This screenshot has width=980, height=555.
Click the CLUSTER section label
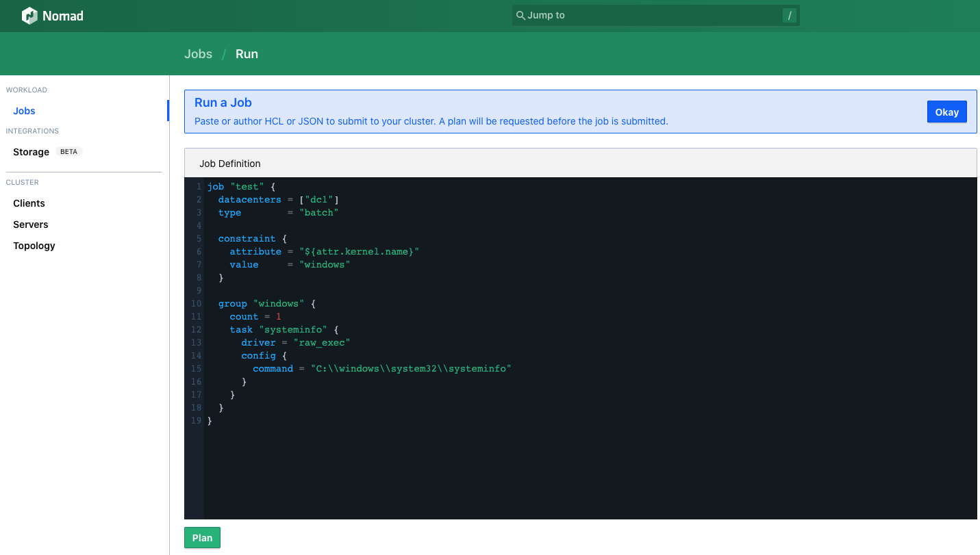[23, 183]
